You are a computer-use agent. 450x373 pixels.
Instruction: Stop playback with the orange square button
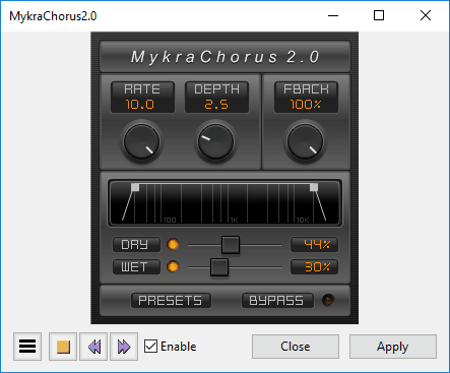63,346
